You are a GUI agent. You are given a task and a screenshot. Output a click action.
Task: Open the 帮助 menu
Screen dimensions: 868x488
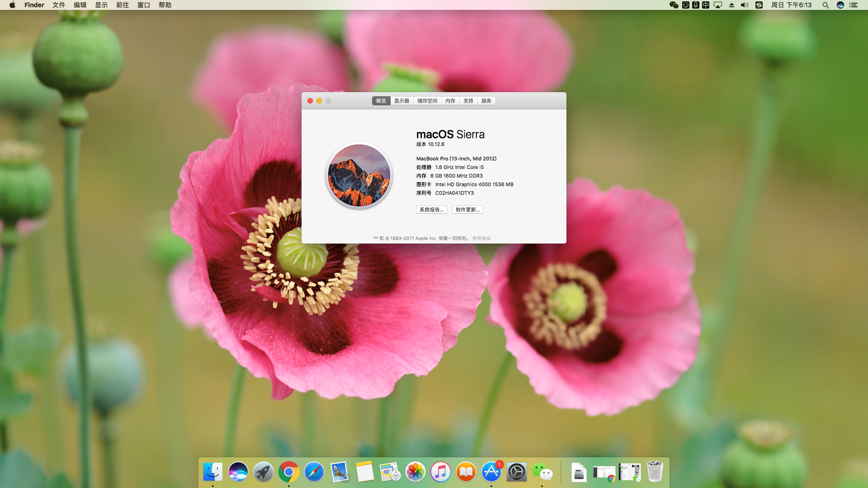pos(165,5)
